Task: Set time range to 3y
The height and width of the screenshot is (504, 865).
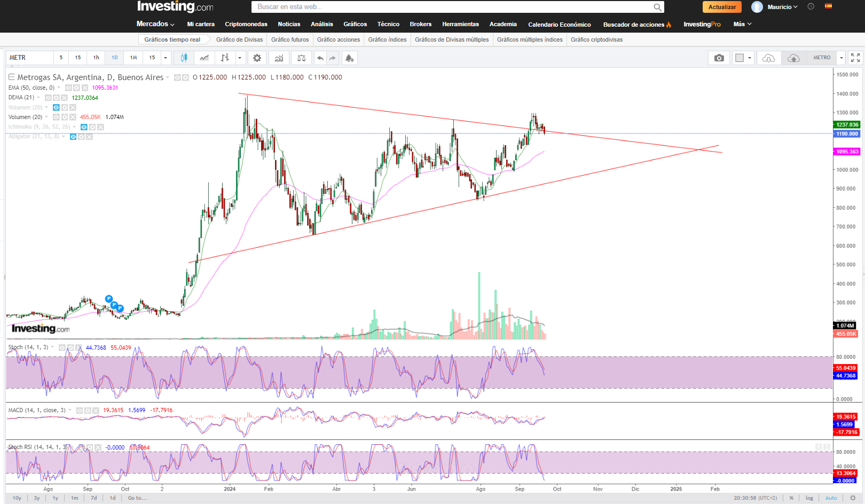Action: point(37,498)
